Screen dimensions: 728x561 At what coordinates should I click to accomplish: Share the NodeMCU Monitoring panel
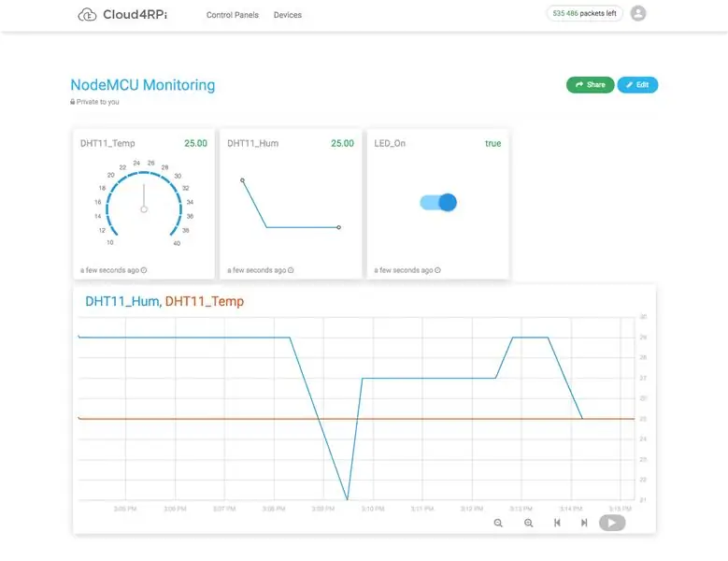(x=590, y=84)
